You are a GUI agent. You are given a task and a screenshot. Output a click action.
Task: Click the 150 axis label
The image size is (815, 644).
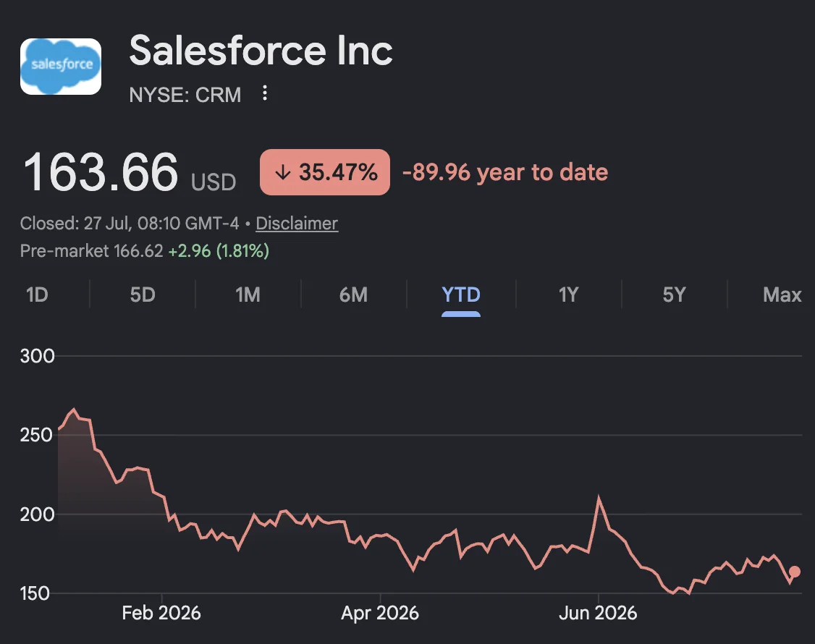(x=35, y=593)
